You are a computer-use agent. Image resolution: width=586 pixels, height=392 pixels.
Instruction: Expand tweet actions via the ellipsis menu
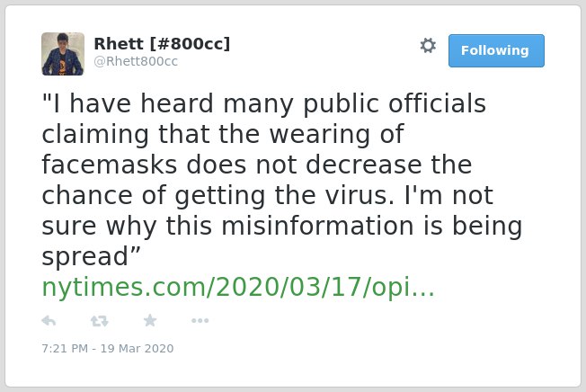coord(200,320)
